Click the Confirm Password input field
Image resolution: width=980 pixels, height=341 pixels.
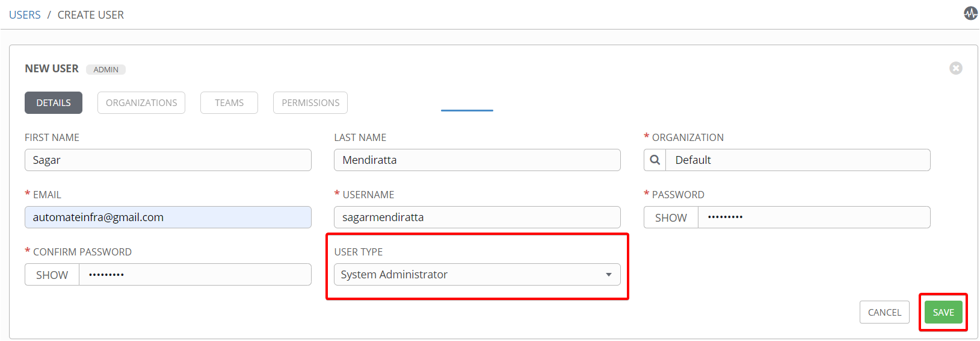[x=195, y=275]
